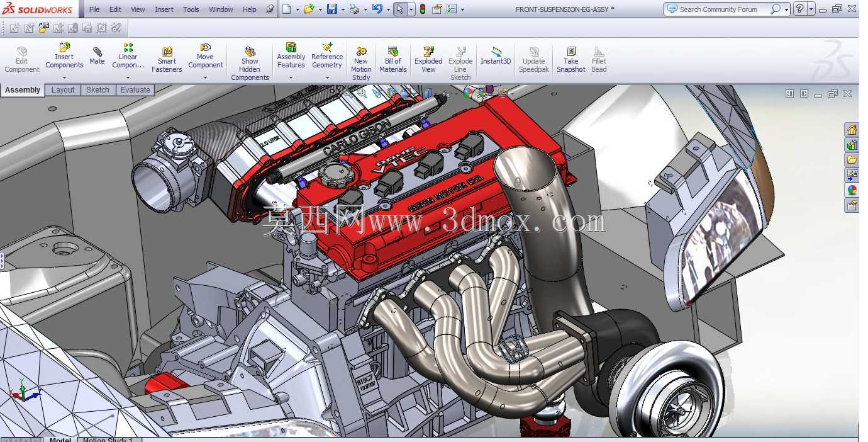
Task: Open the Help flyout dropdown arrow
Action: tap(811, 9)
